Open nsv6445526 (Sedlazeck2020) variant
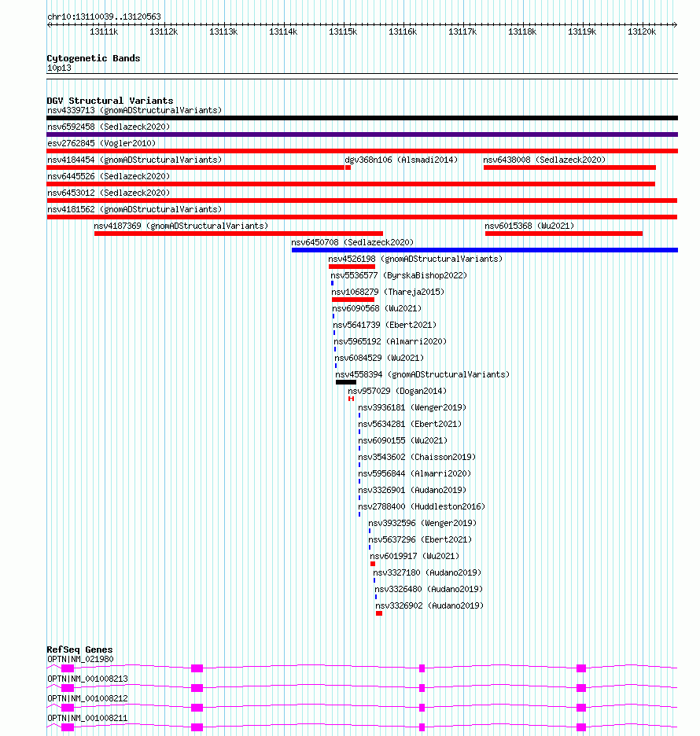 pyautogui.click(x=109, y=176)
